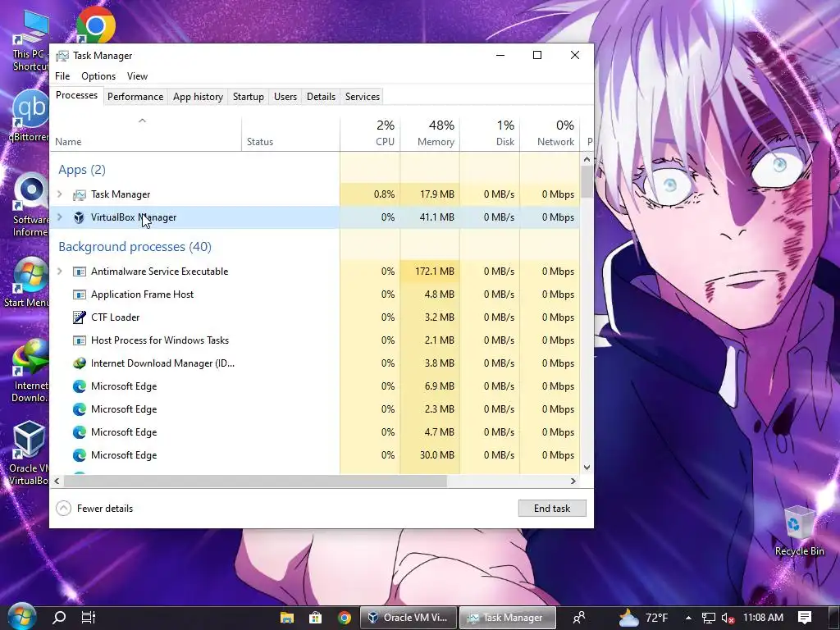The height and width of the screenshot is (630, 840).
Task: Select the This PC desktop shortcut
Action: tap(30, 40)
